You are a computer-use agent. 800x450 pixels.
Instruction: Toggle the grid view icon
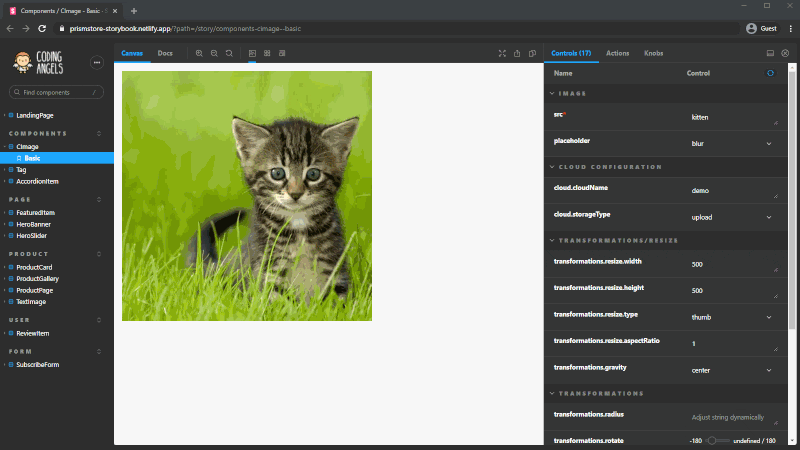point(267,53)
